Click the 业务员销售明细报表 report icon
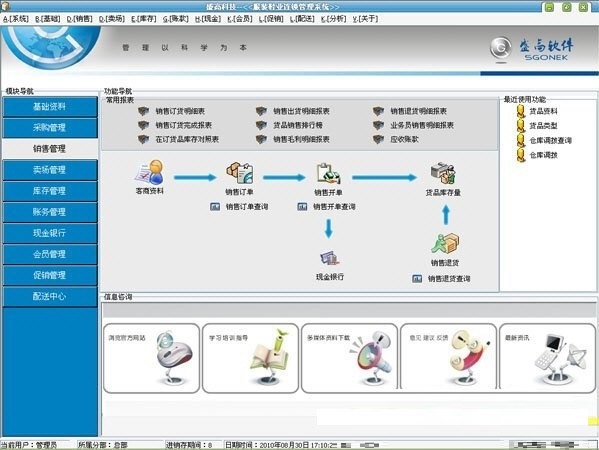 click(378, 125)
